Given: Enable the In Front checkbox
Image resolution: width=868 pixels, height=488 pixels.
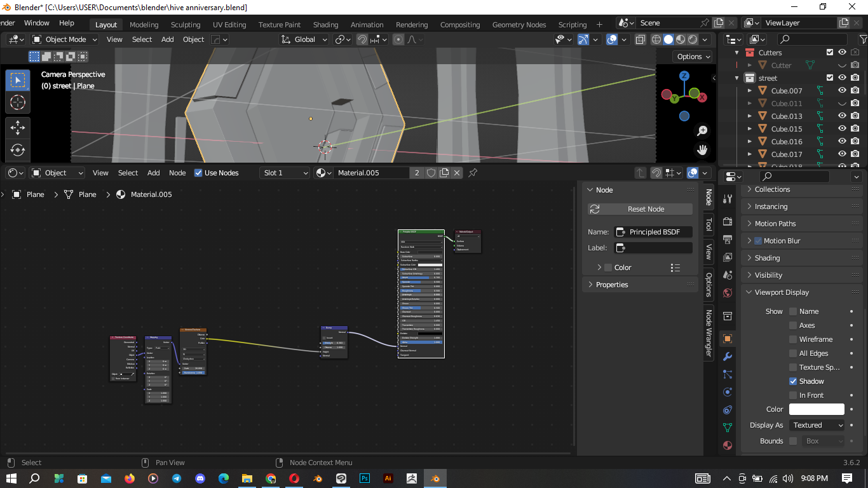Looking at the screenshot, I should (x=793, y=395).
